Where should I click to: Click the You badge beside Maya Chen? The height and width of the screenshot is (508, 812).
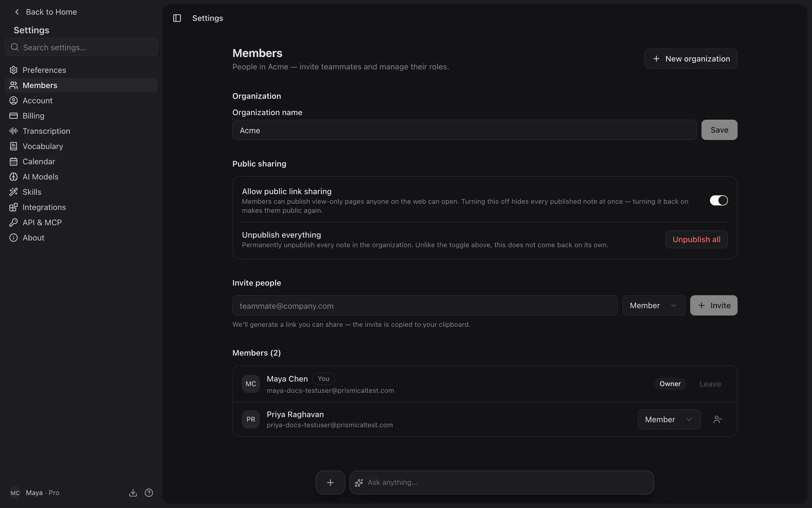(x=324, y=379)
